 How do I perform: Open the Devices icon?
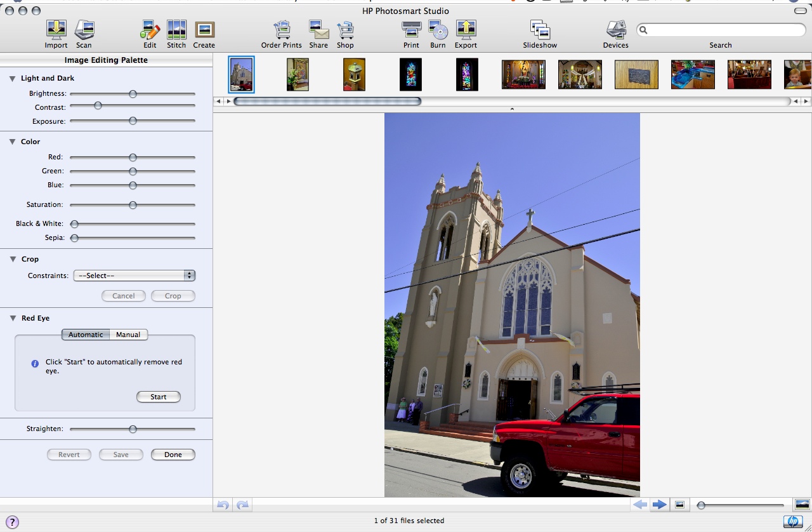pos(615,30)
